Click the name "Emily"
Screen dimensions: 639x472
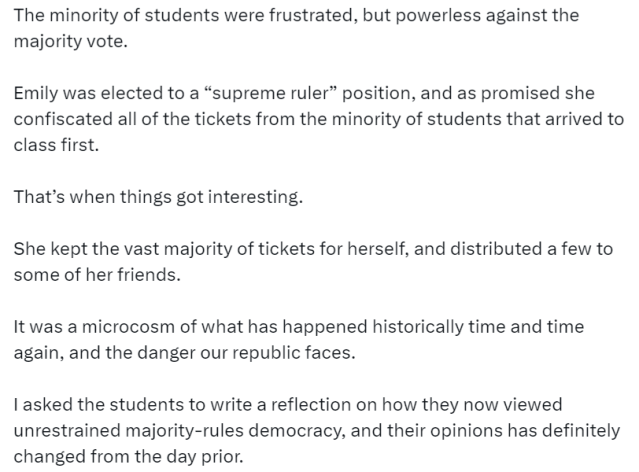click(x=35, y=93)
